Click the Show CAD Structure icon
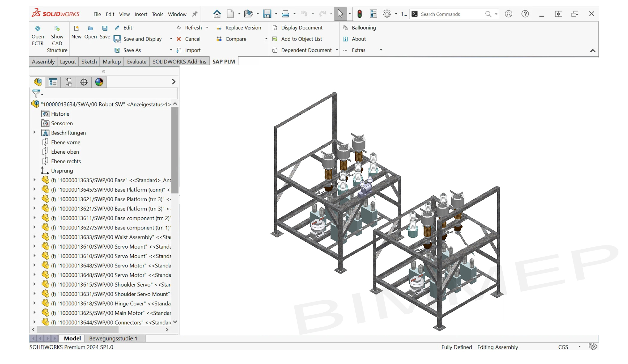 click(x=57, y=28)
